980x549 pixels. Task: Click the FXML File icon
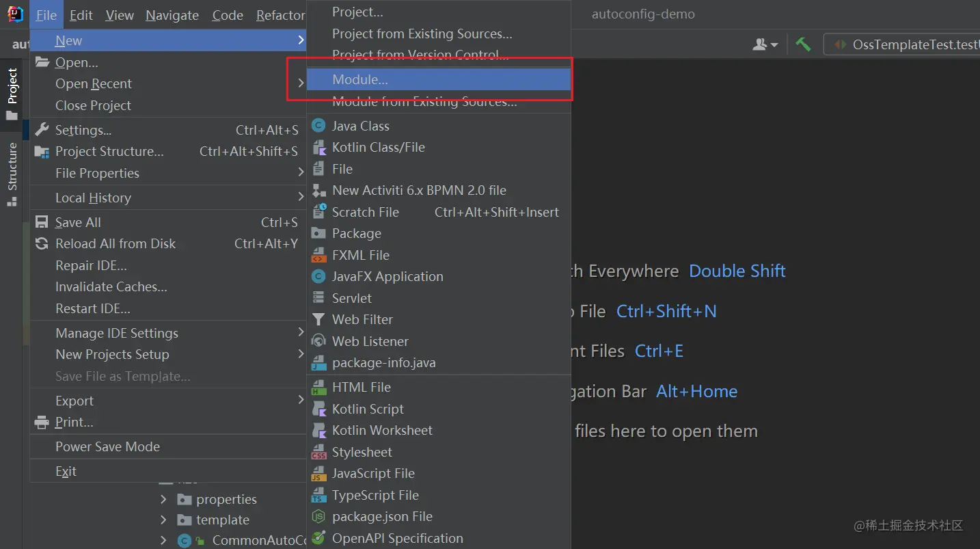coord(318,255)
